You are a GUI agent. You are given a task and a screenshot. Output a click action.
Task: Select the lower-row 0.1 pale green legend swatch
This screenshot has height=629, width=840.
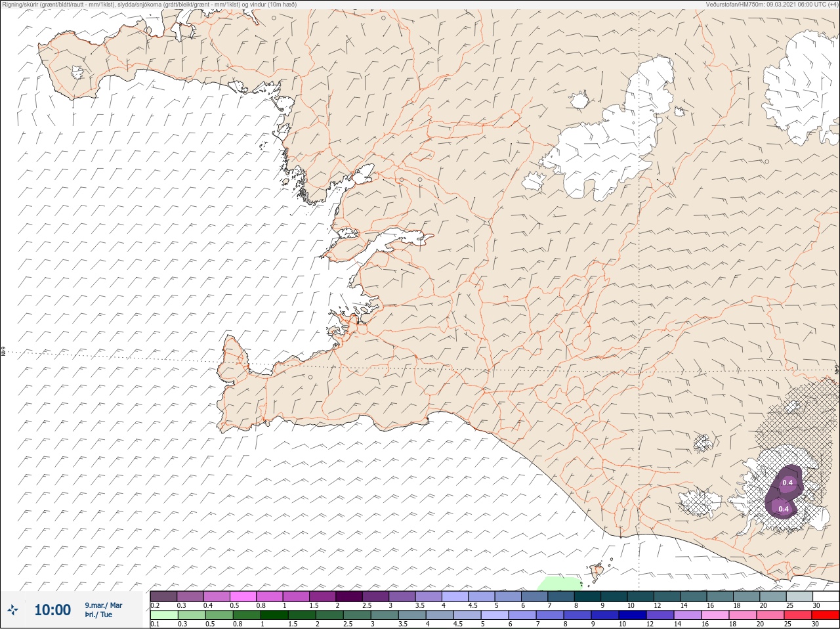(x=163, y=615)
